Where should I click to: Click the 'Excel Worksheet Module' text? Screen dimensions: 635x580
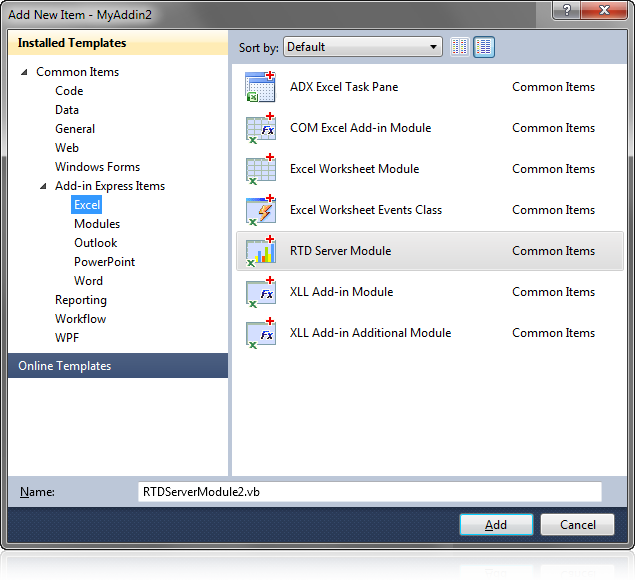point(355,169)
